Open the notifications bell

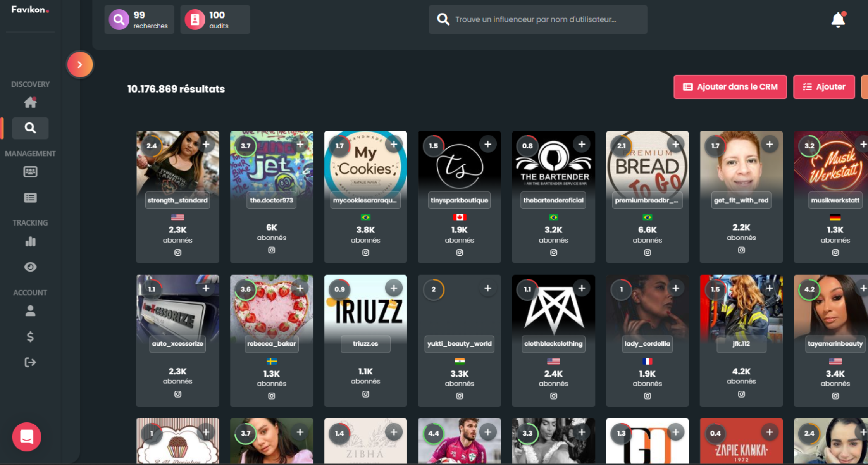(838, 19)
